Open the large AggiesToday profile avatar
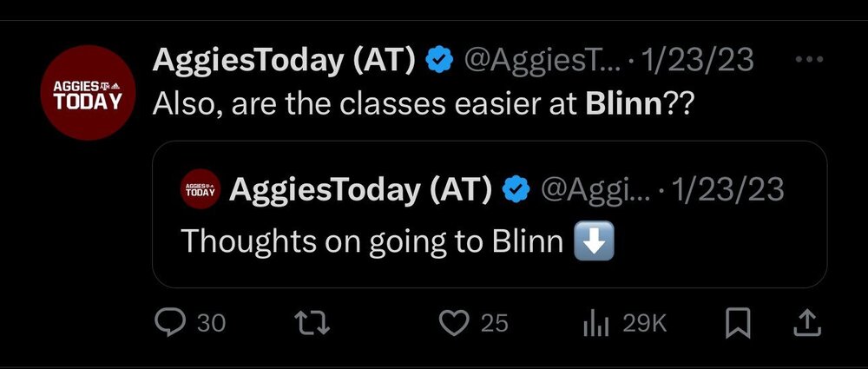Viewport: 868px width, 369px height. (85, 95)
